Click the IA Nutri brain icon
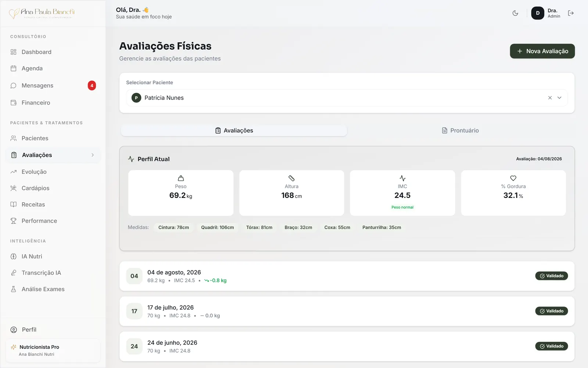The width and height of the screenshot is (588, 368). pyautogui.click(x=14, y=256)
